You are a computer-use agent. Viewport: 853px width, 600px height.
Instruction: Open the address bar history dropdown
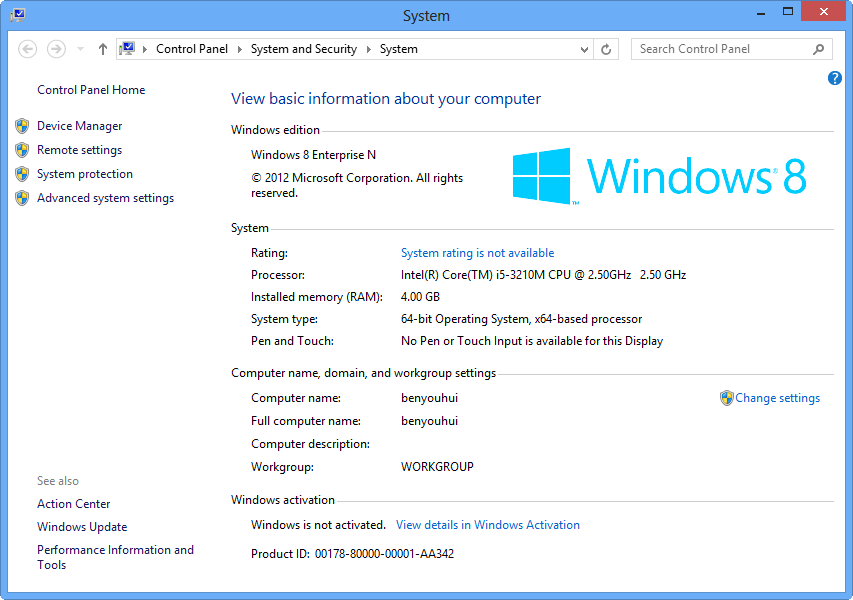(x=584, y=50)
